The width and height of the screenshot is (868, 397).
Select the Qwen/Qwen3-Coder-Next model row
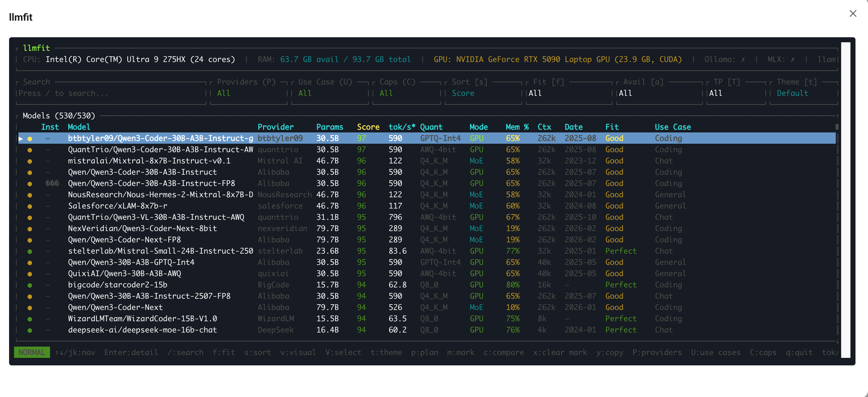[115, 308]
